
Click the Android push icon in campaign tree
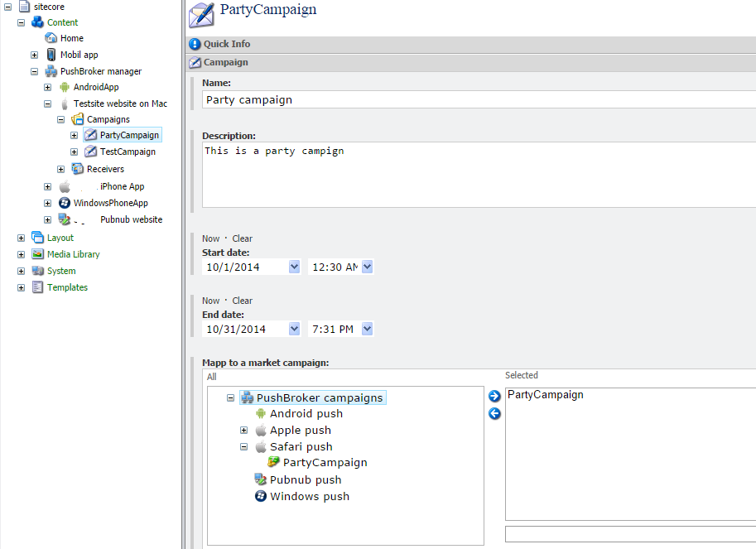(x=259, y=413)
